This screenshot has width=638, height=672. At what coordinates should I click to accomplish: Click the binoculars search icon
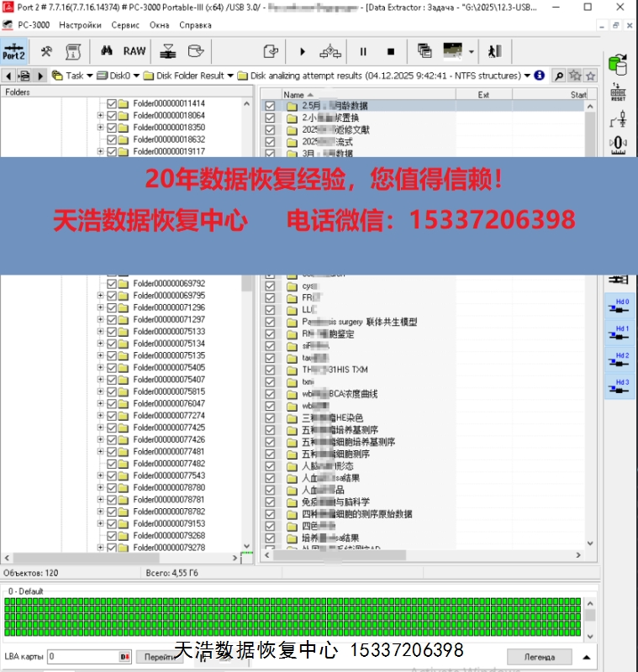(x=107, y=50)
